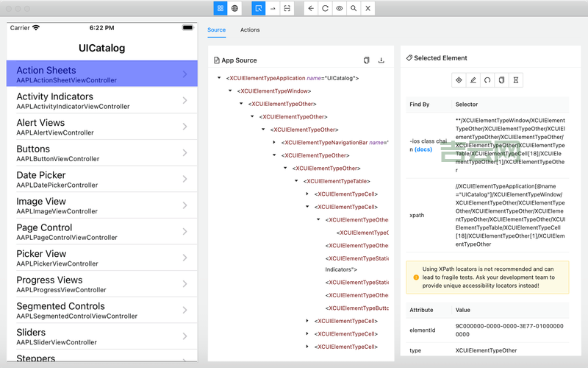Screen dimensions: 588x368
Task: Open the docs link for class chain
Action: pyautogui.click(x=423, y=149)
